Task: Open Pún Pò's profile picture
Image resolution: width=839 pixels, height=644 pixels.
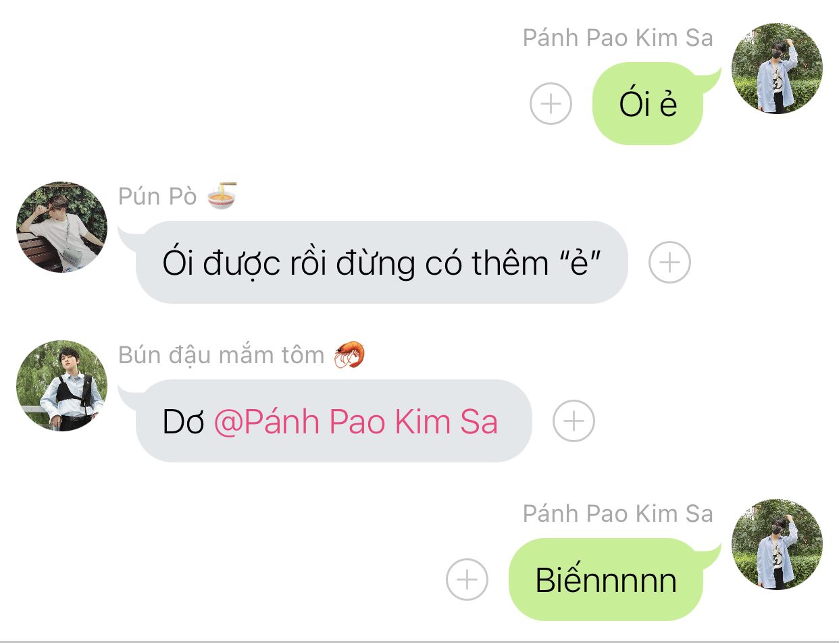Action: click(61, 227)
